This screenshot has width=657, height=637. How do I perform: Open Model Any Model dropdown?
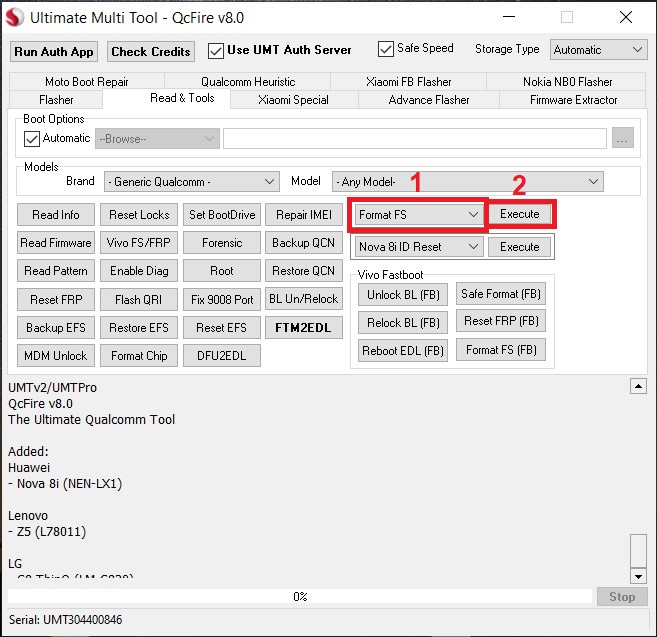coord(468,181)
